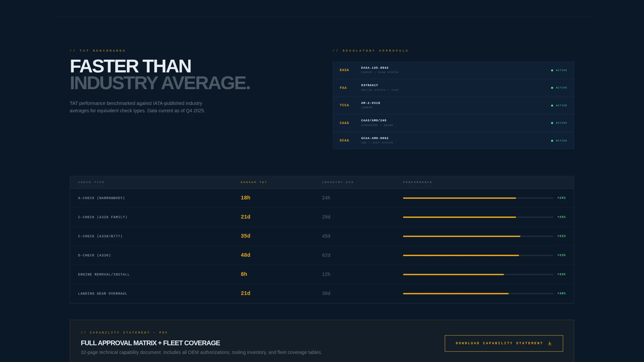Image resolution: width=644 pixels, height=362 pixels.
Task: Click the TCCA approval label
Action: [x=344, y=105]
